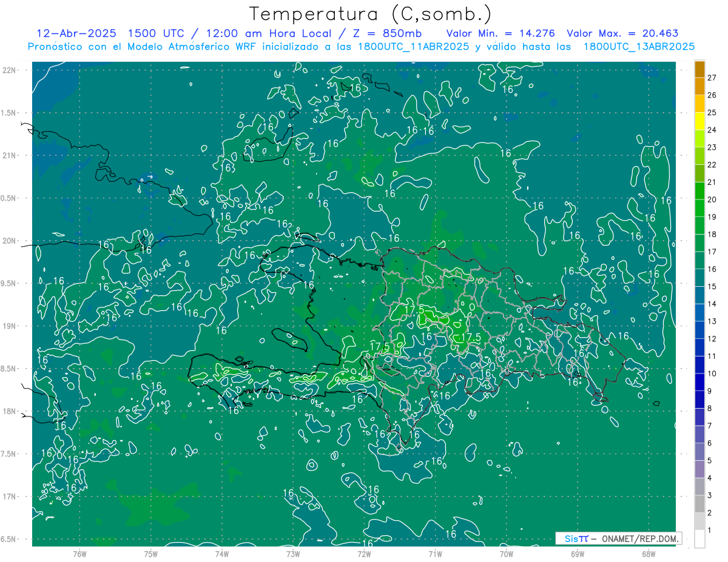Click the yellow segment of the color scale
728x562 pixels.
tap(699, 121)
